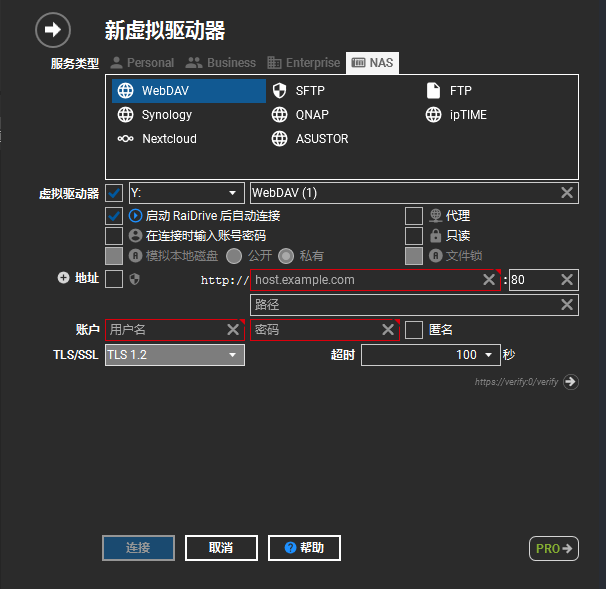Viewport: 606px width, 589px height.
Task: Open the 超时 timeout 100 dropdown
Action: coord(431,355)
